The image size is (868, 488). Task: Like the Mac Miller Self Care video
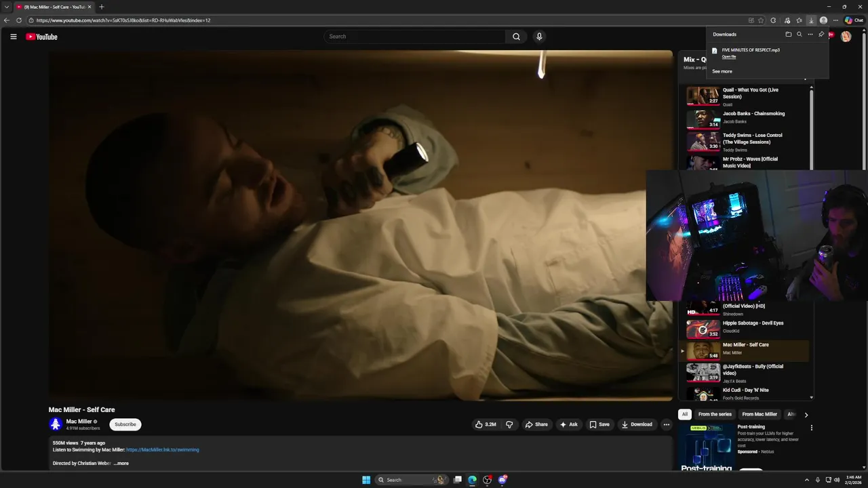click(485, 424)
